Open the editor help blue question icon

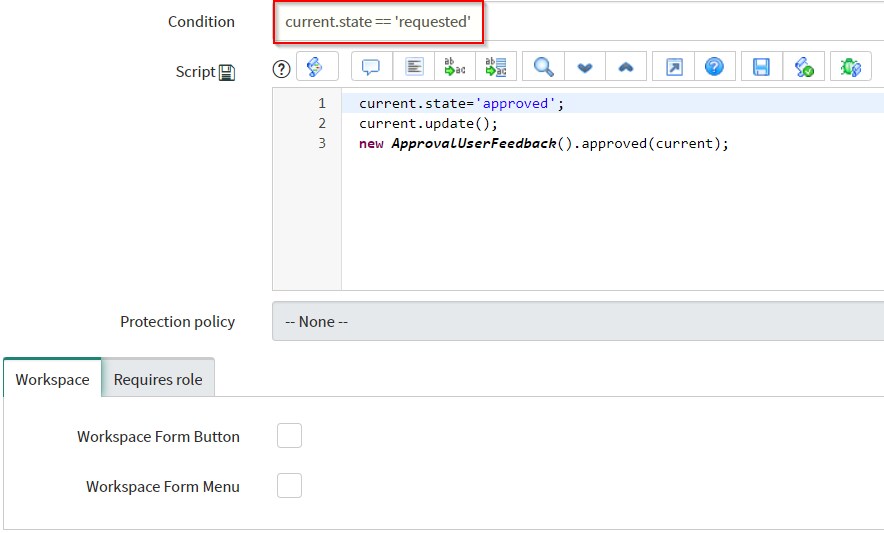tap(714, 67)
